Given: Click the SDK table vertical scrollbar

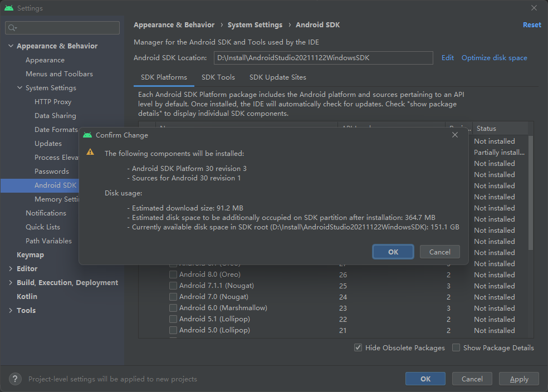Looking at the screenshot, I should click(x=531, y=193).
